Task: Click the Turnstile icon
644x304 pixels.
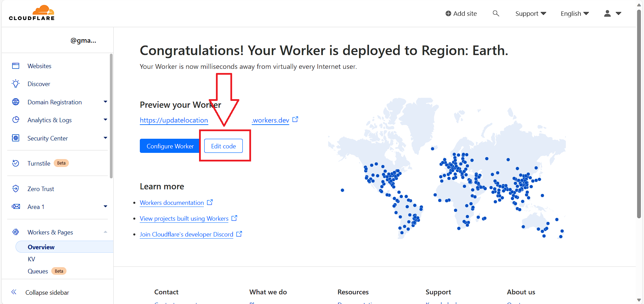Action: pyautogui.click(x=16, y=163)
